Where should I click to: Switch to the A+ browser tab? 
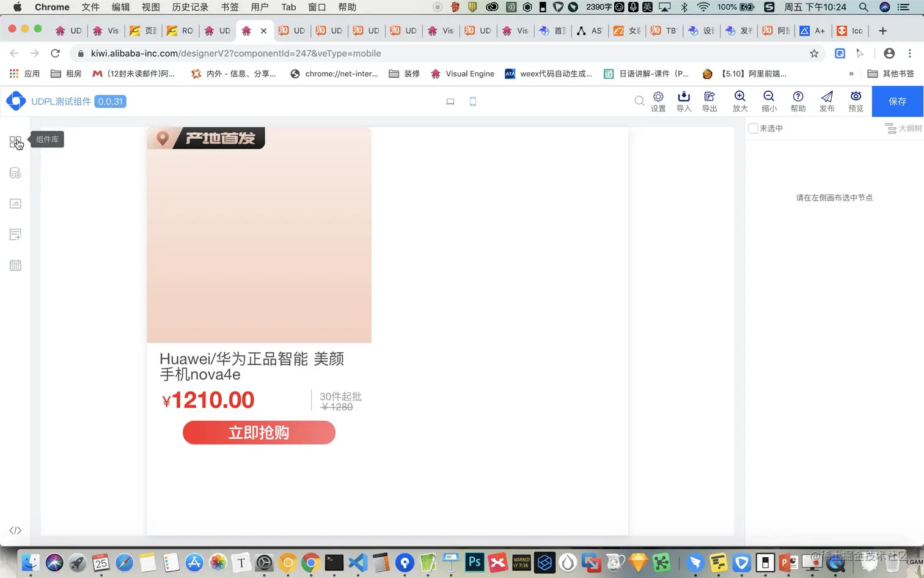point(813,31)
